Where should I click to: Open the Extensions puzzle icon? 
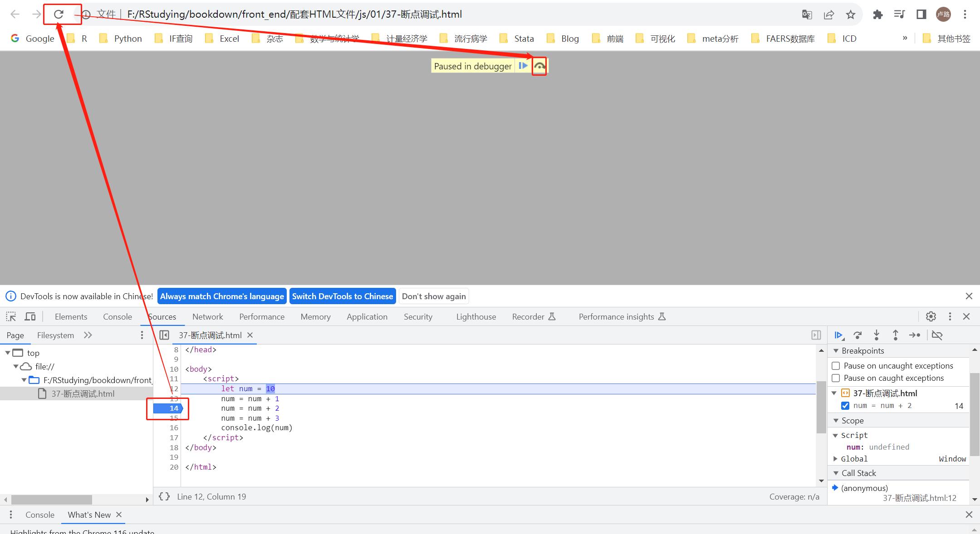[x=877, y=15]
